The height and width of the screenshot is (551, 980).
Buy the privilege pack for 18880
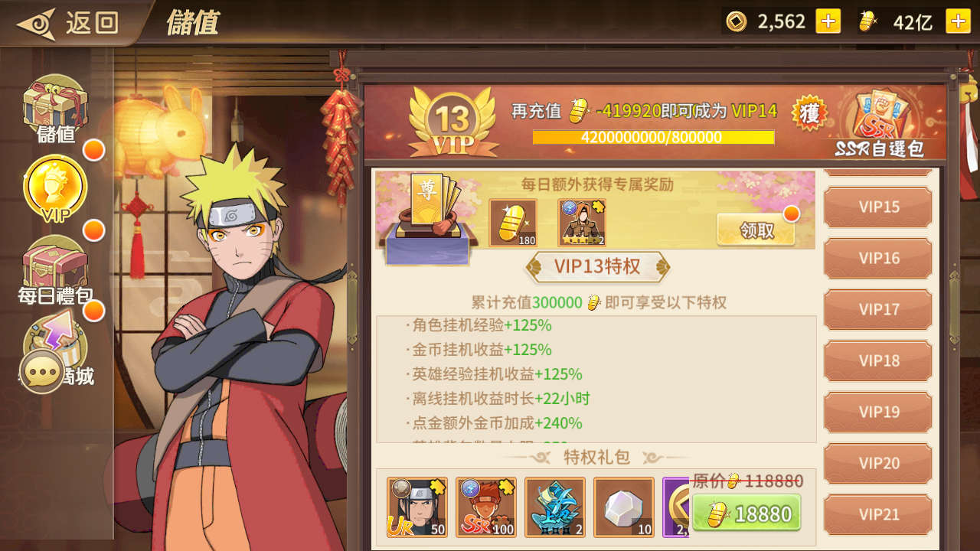tap(746, 513)
